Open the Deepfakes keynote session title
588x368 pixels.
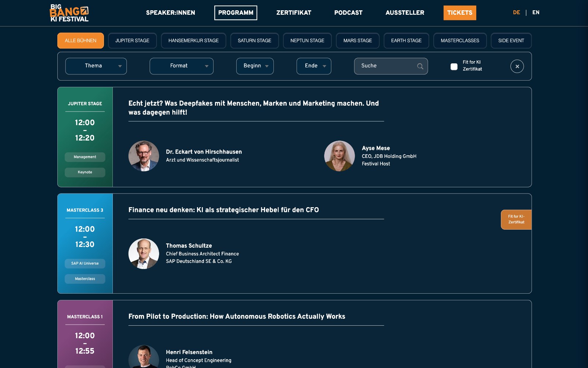pos(254,108)
